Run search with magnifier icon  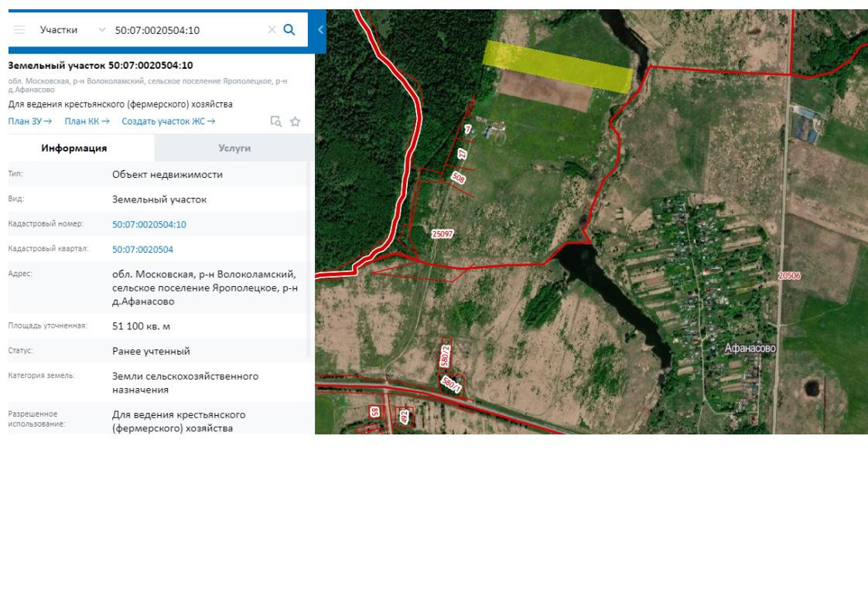pos(289,30)
